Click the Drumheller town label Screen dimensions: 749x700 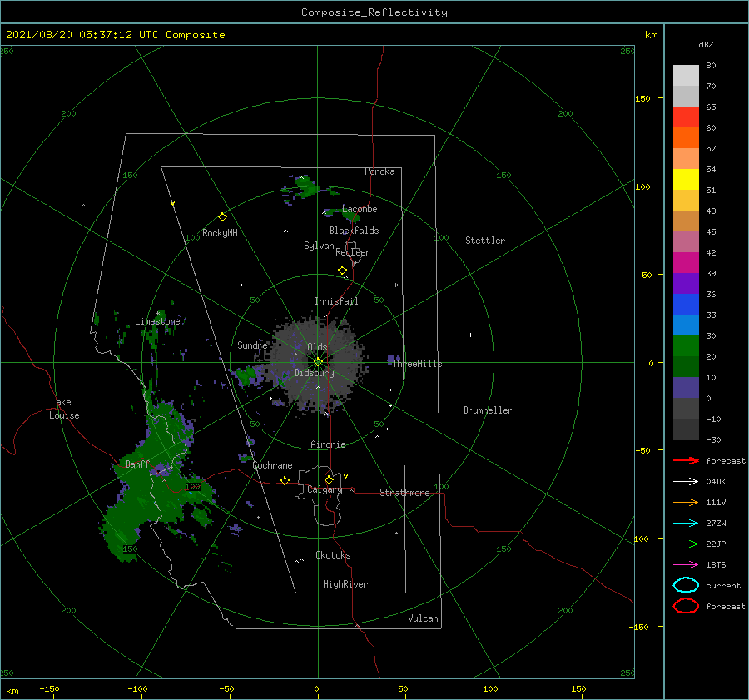pos(488,410)
